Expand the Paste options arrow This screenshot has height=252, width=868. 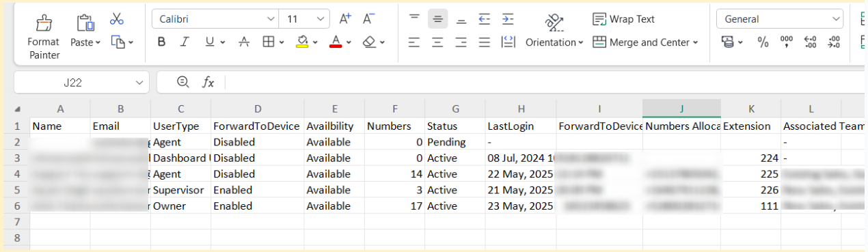(97, 42)
